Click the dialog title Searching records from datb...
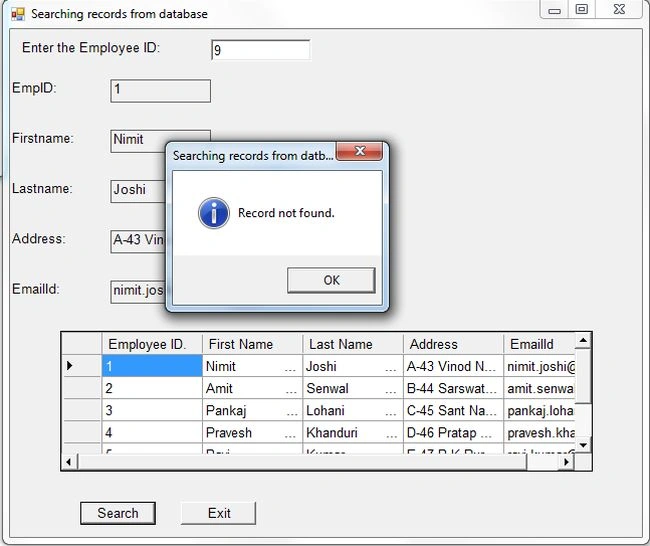The height and width of the screenshot is (546, 650). 253,156
